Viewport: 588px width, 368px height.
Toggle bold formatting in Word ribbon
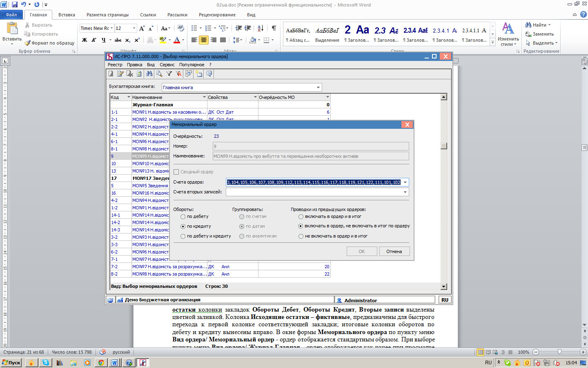click(x=85, y=40)
